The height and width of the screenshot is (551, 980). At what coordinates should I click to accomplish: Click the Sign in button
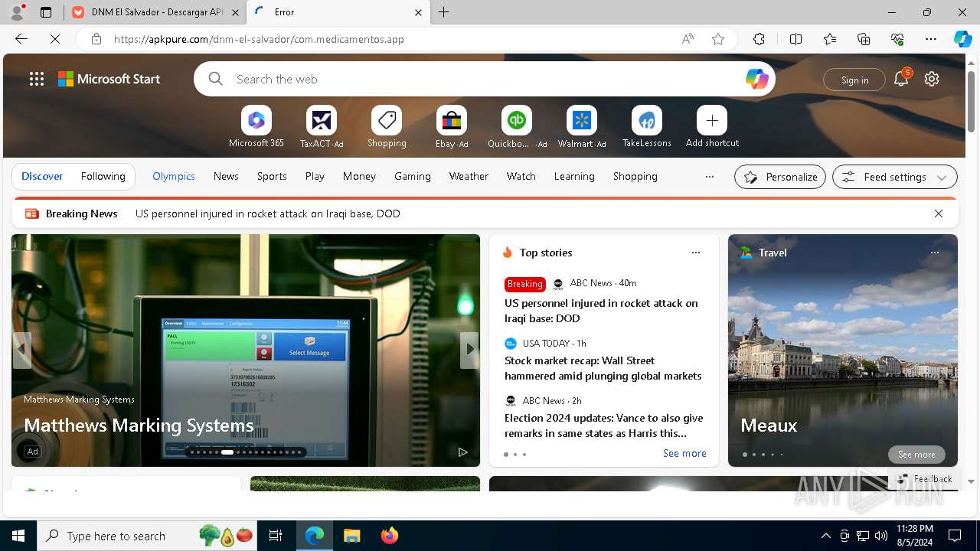pos(854,80)
